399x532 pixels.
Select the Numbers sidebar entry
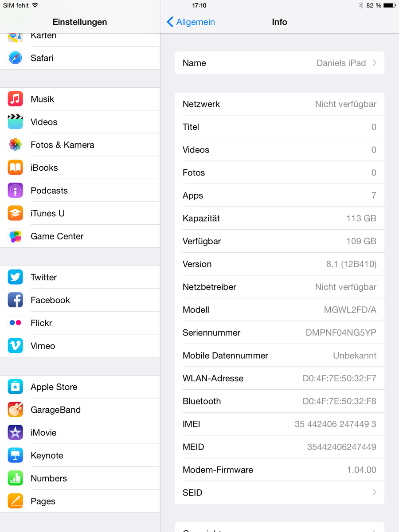pyautogui.click(x=80, y=478)
